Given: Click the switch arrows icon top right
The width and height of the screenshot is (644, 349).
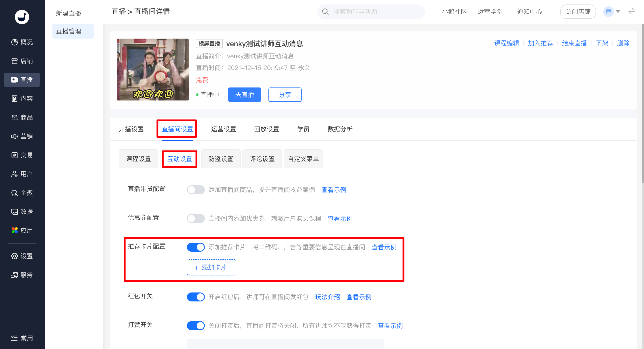Looking at the screenshot, I should point(631,11).
